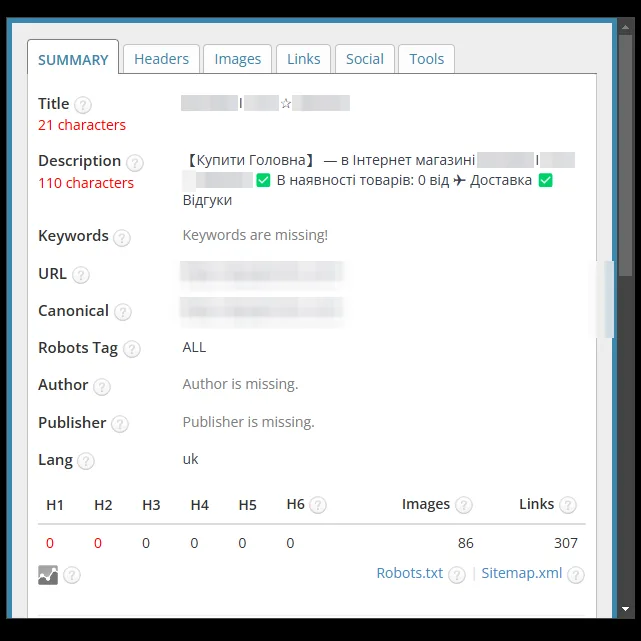Click the red H1 count 0
The image size is (641, 641).
[50, 543]
